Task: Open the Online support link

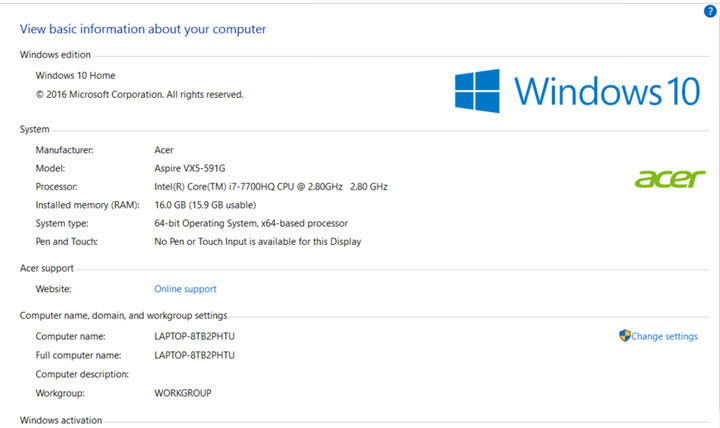Action: pos(185,289)
